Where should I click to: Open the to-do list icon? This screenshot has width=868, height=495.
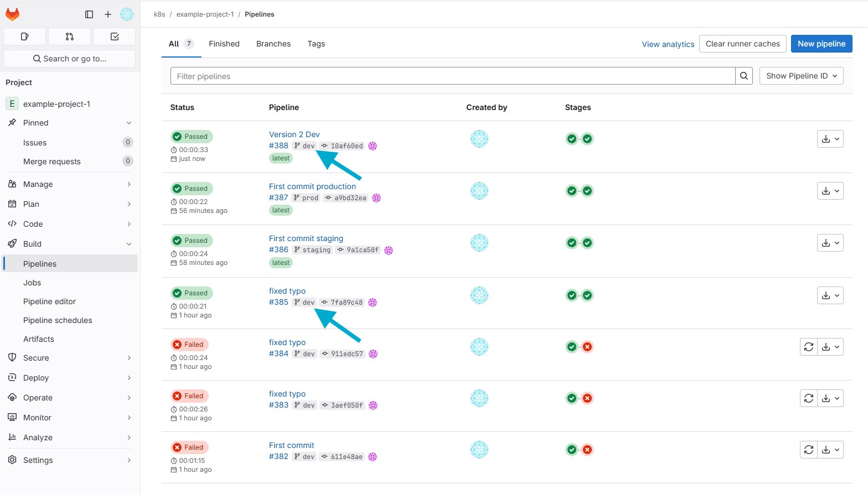[115, 37]
